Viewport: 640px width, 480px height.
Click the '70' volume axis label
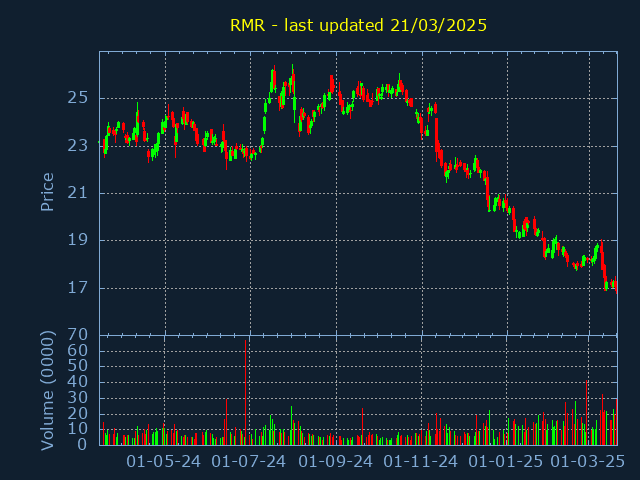(x=78, y=335)
